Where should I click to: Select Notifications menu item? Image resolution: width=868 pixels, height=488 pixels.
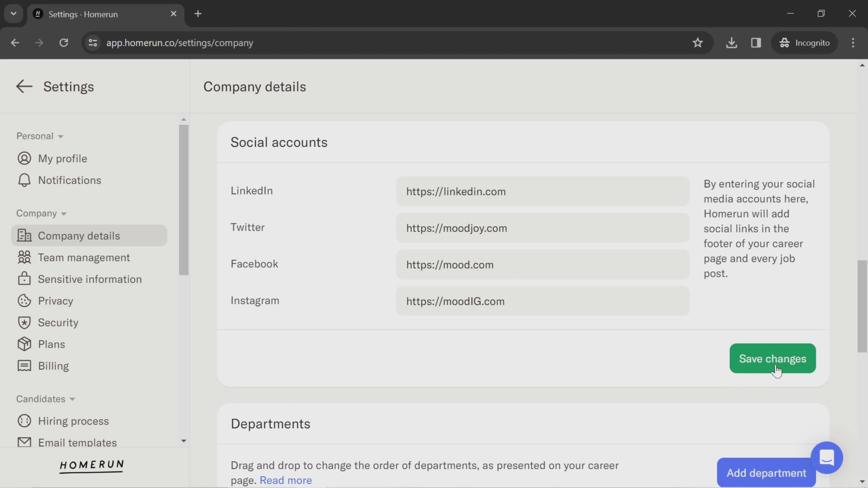tap(89, 180)
